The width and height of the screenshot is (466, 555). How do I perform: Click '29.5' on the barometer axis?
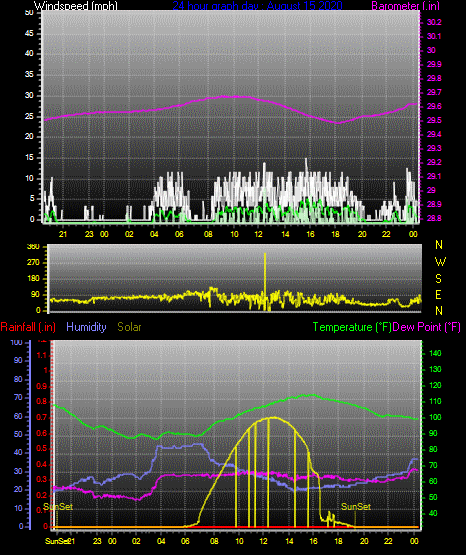[434, 120]
